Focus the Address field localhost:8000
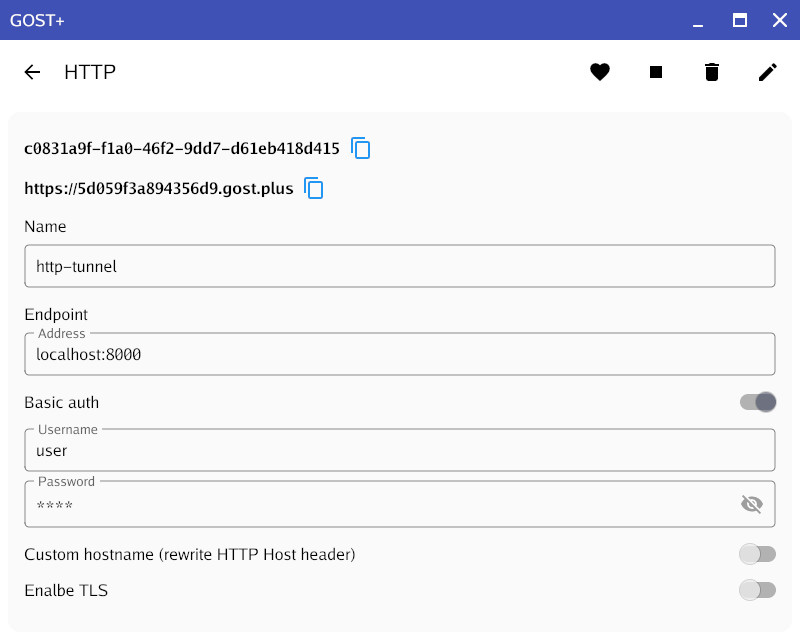Image resolution: width=800 pixels, height=640 pixels. coord(400,354)
